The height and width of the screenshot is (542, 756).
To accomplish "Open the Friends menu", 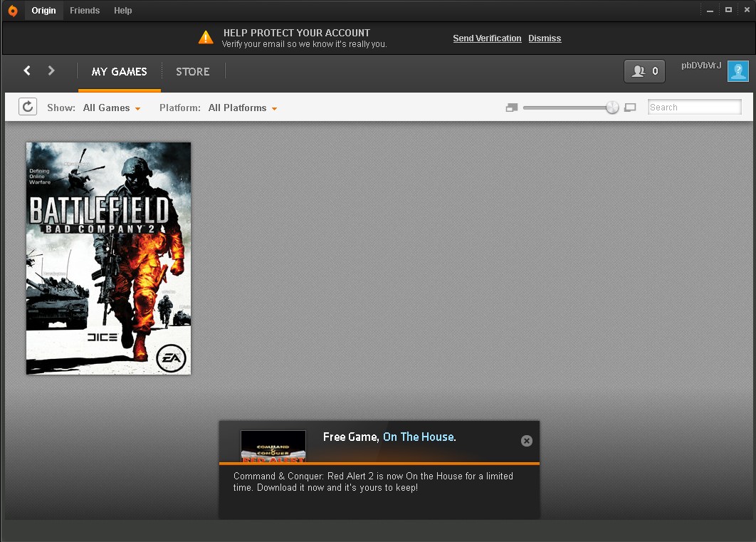I will click(x=85, y=11).
